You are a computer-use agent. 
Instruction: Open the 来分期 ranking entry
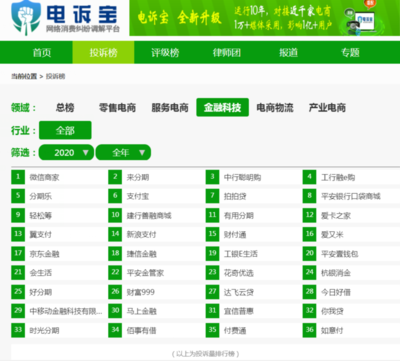138,177
